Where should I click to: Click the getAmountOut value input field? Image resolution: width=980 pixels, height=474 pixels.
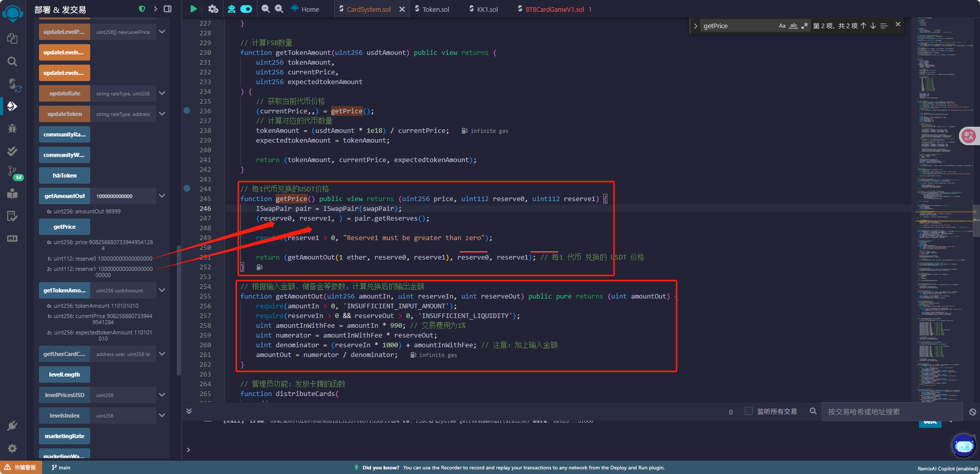click(123, 196)
